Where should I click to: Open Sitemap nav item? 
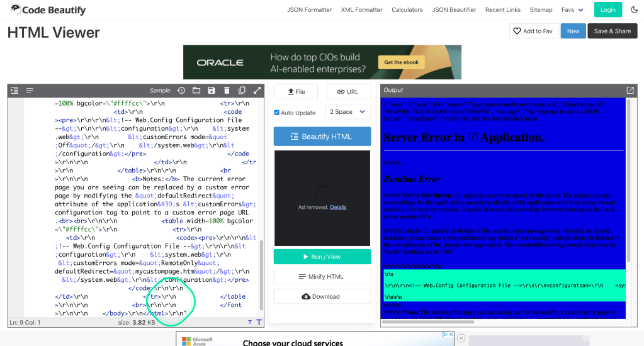541,10
